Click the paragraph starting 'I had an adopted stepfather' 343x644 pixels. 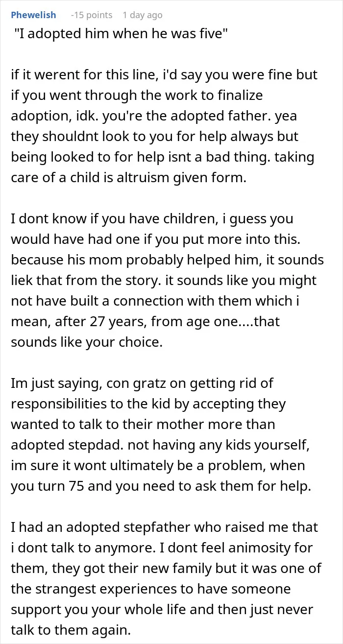(x=165, y=578)
